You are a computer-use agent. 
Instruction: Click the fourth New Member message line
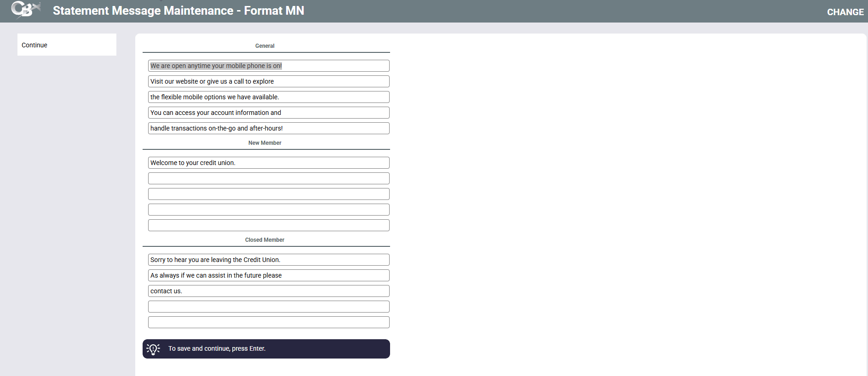click(x=269, y=210)
